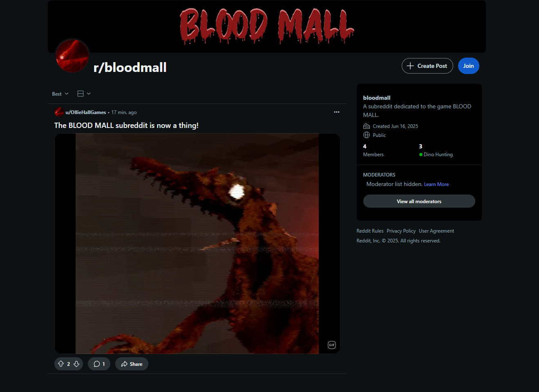This screenshot has height=392, width=539.
Task: Click Learn More about moderator list
Action: click(x=436, y=184)
